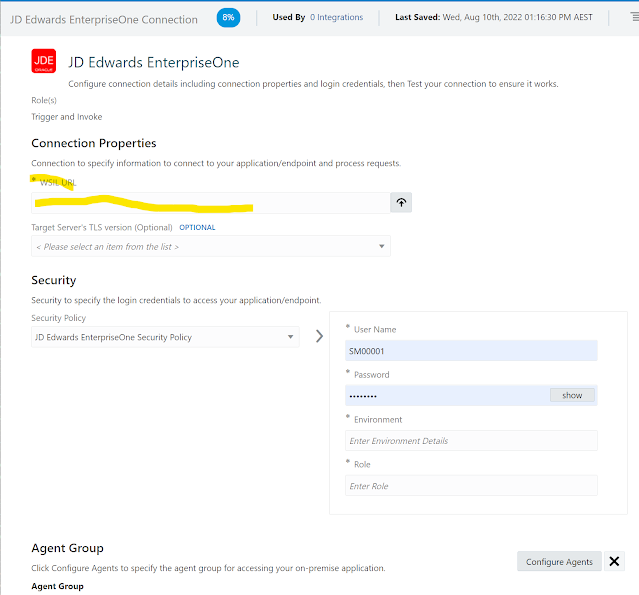
Task: Click the Security Policy label
Action: 59,318
